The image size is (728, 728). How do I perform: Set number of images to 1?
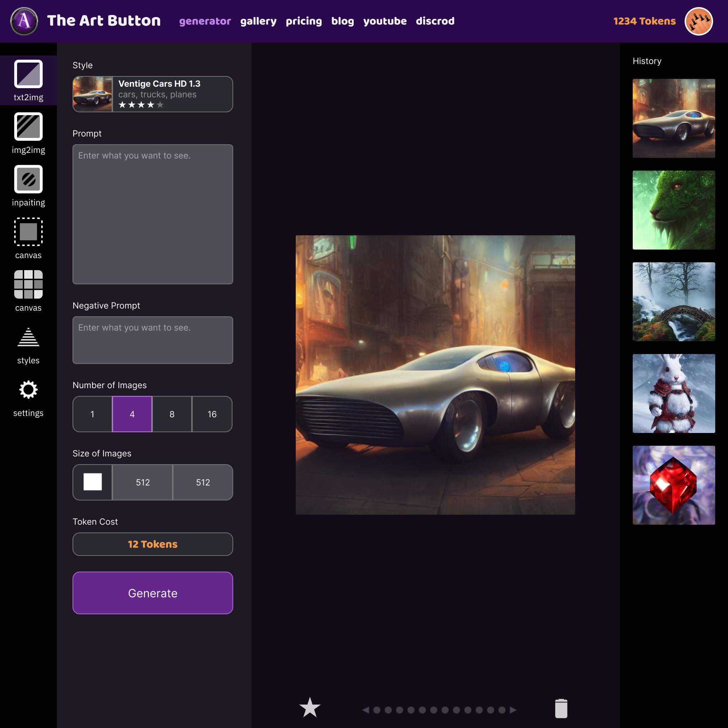(92, 414)
